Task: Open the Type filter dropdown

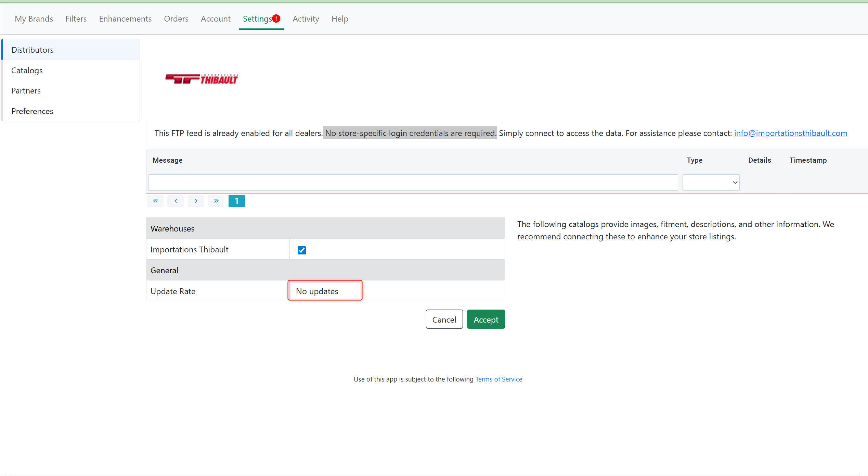Action: tap(711, 183)
